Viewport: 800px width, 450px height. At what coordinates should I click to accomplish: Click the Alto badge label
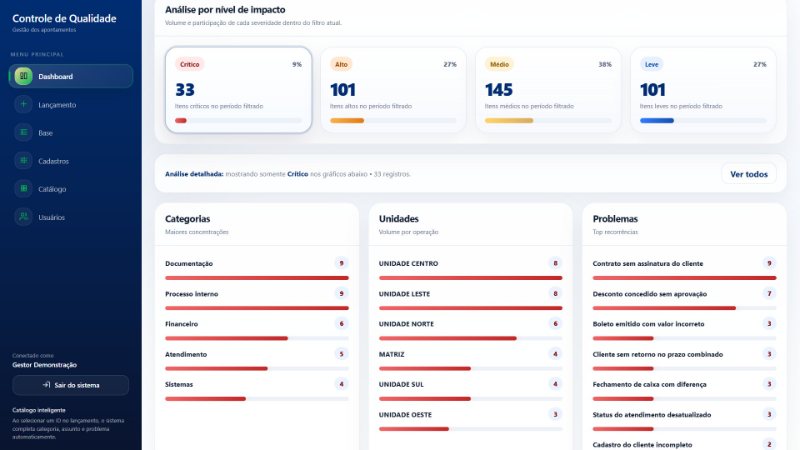coord(341,64)
